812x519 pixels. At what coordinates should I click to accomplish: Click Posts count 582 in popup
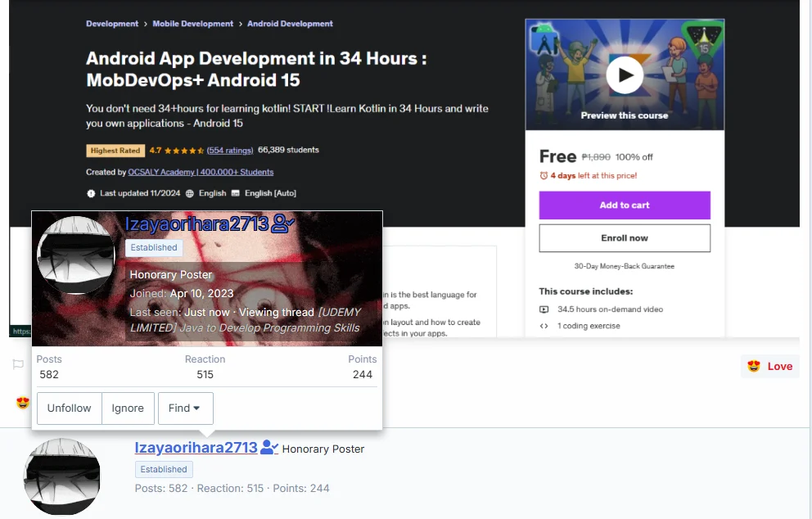click(x=49, y=374)
